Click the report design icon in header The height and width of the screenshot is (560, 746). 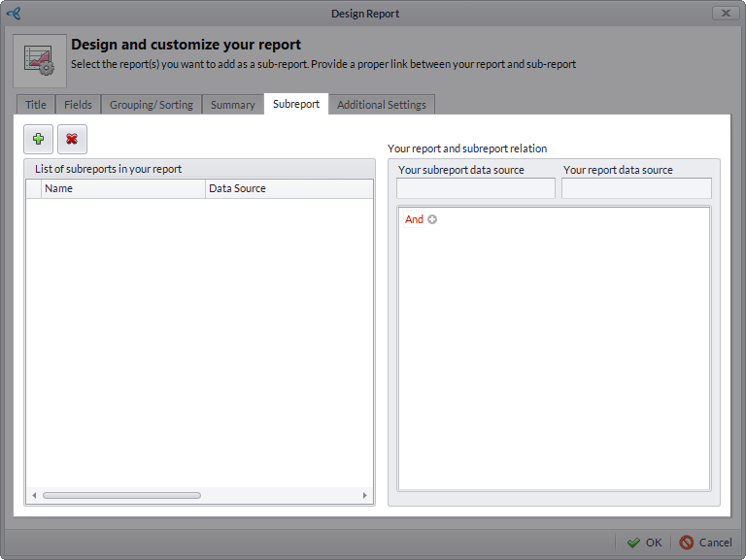tap(40, 60)
